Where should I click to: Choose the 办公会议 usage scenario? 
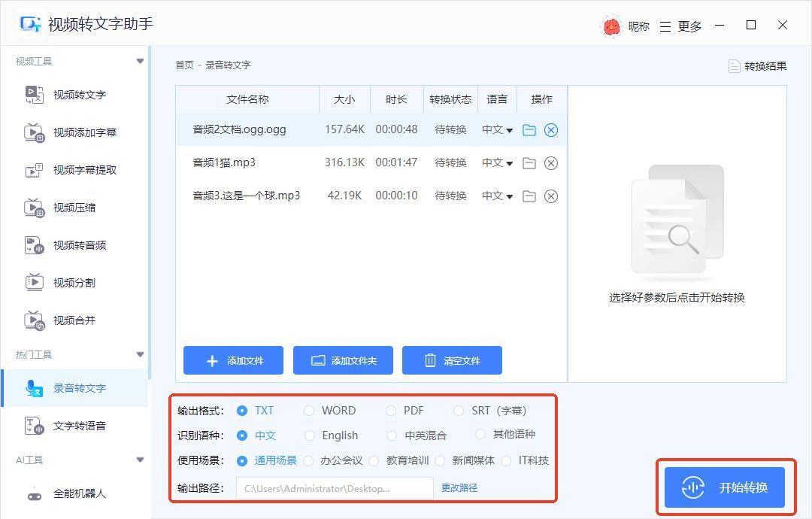(308, 460)
